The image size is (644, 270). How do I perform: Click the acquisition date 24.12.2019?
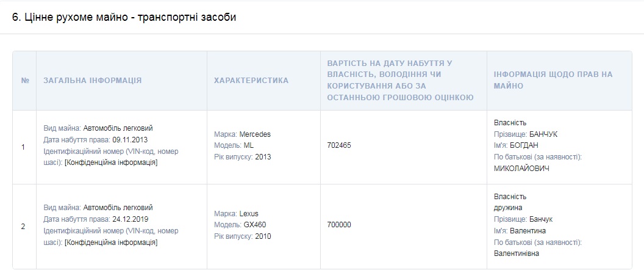click(139, 219)
